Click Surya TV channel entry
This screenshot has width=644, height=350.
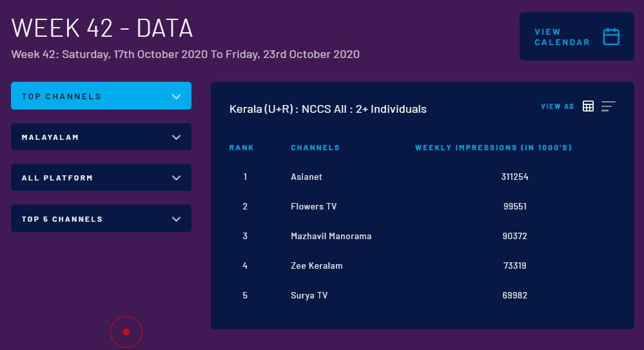click(x=311, y=295)
